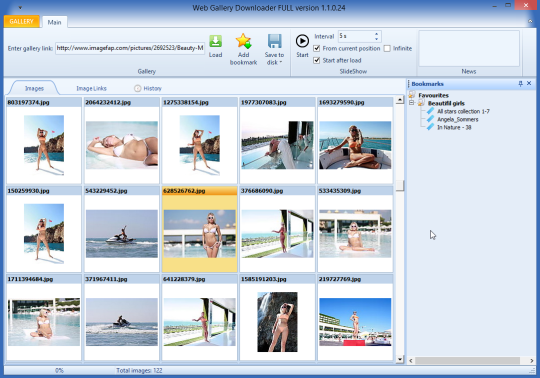Toggle Start after load checkbox
Viewport: 540px width, 378px height.
click(316, 60)
